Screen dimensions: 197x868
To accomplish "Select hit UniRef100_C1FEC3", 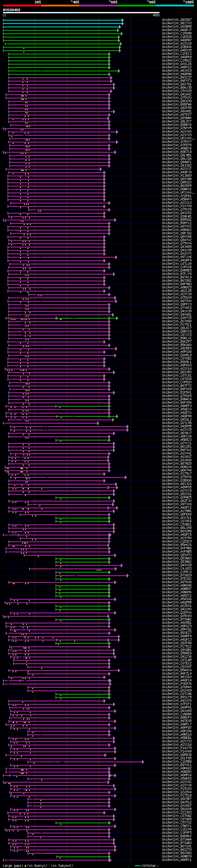I will (177, 54).
